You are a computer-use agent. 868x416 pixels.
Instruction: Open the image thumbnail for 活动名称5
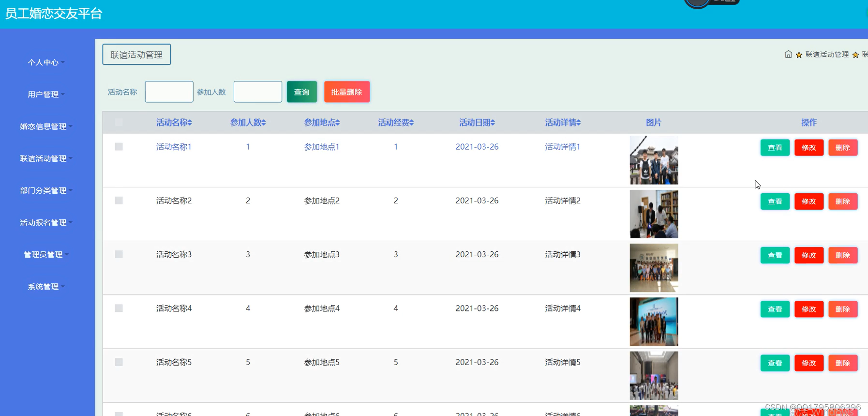coord(654,376)
